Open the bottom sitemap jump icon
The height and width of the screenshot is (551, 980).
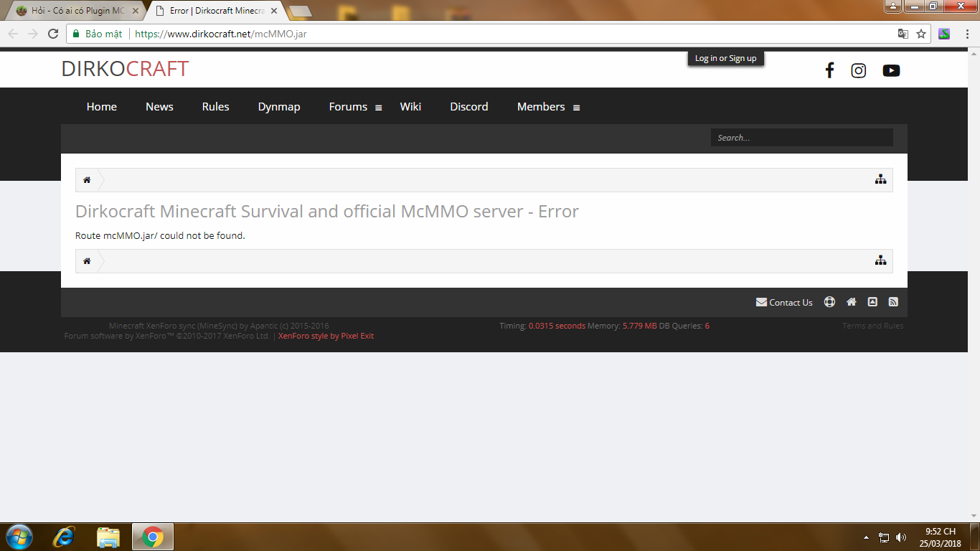[x=880, y=261]
